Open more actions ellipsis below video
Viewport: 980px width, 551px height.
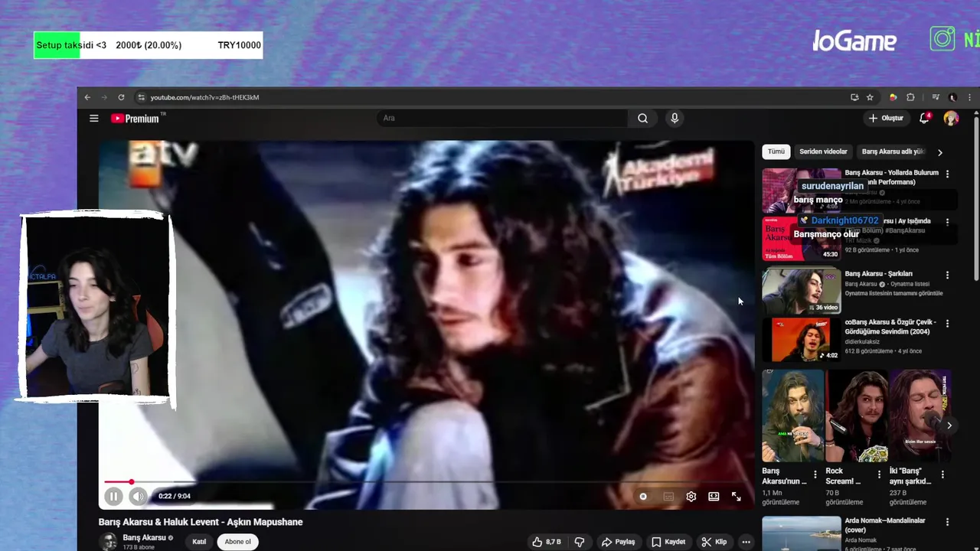(746, 542)
